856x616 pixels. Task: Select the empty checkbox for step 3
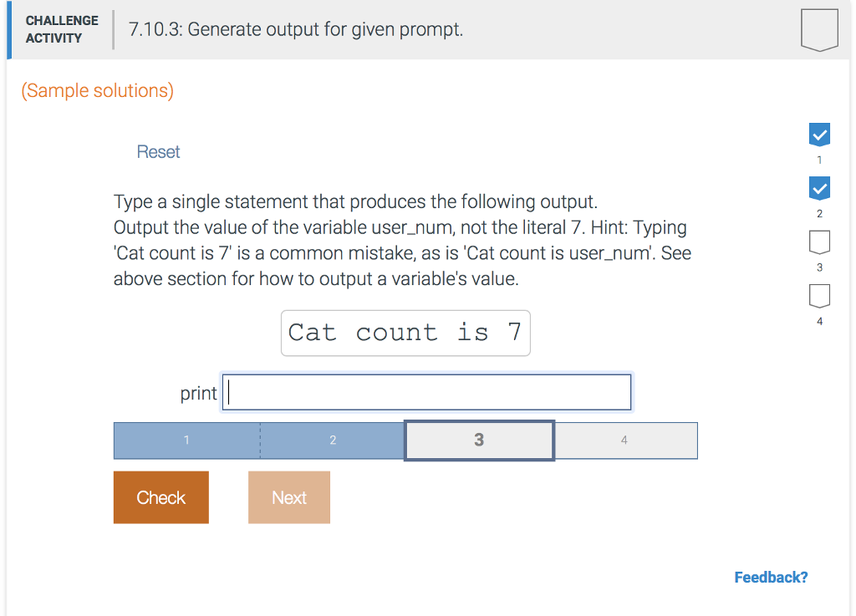[x=819, y=242]
